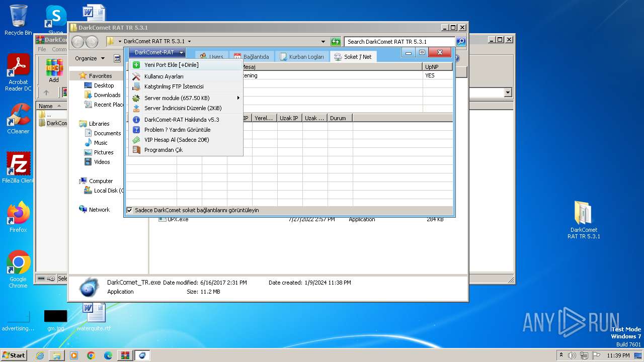The height and width of the screenshot is (362, 644).
Task: Open the Kurban Logları tab
Action: coord(302,57)
